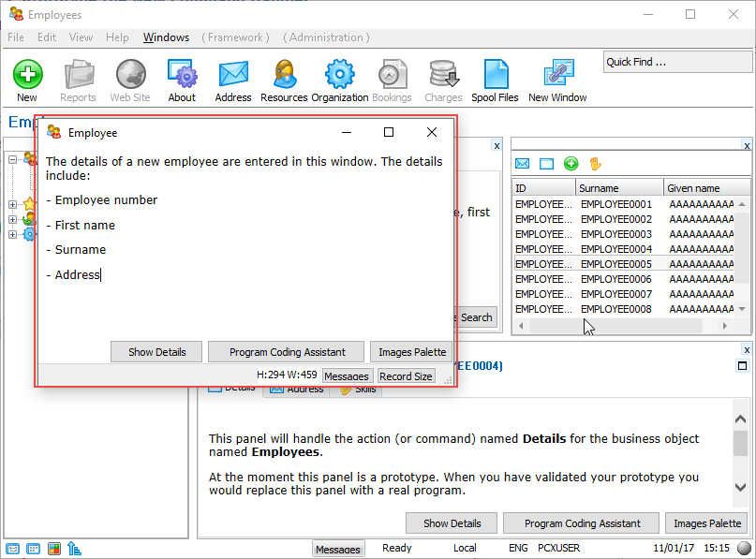Click the employee list scroll-right arrow
Image resolution: width=756 pixels, height=559 pixels.
coord(725,326)
